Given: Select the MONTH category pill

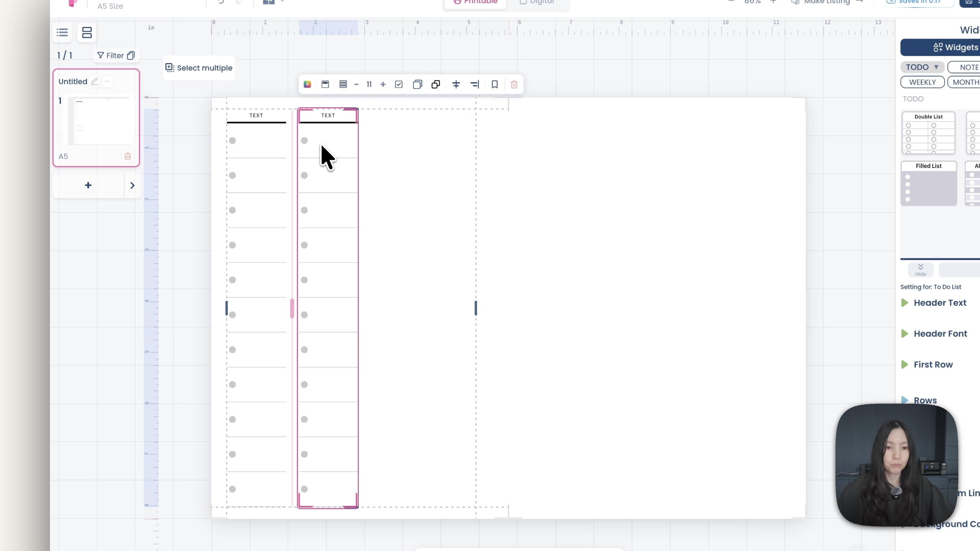Looking at the screenshot, I should tap(964, 82).
